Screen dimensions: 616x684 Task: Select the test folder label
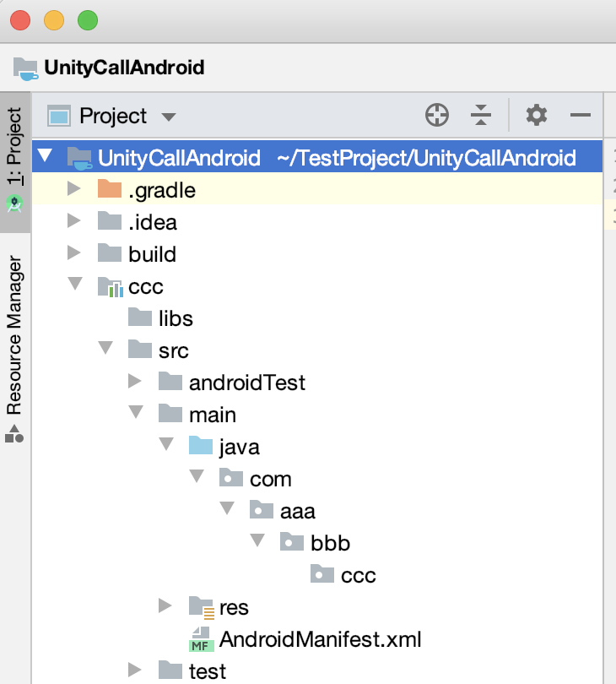(x=207, y=671)
